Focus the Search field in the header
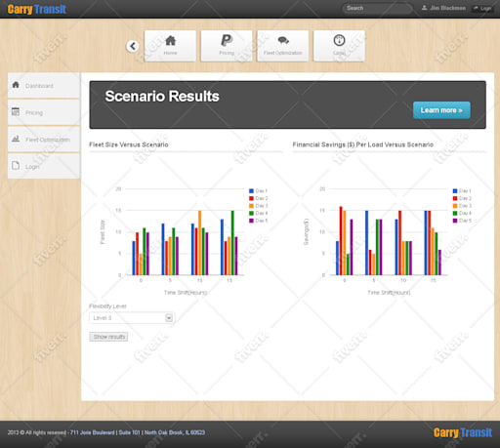 pyautogui.click(x=377, y=8)
